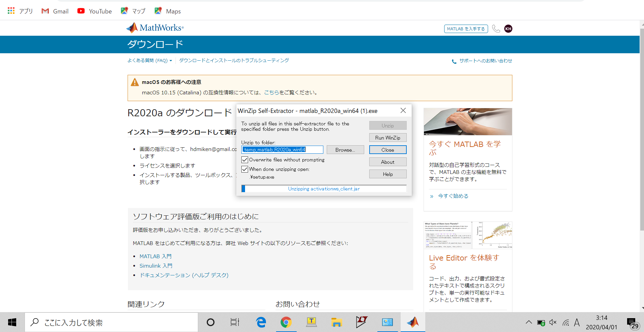Image resolution: width=644 pixels, height=332 pixels.
Task: Open the KH user profile avatar
Action: [508, 29]
